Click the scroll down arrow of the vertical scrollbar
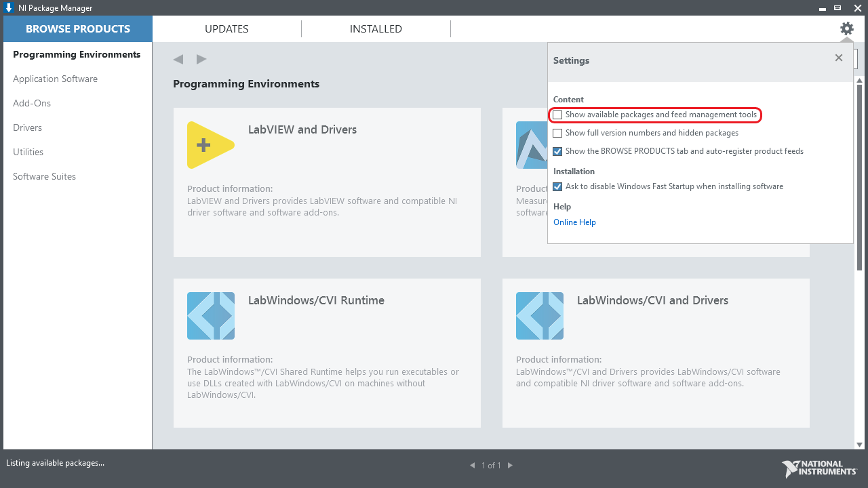Viewport: 868px width, 488px height. [860, 444]
